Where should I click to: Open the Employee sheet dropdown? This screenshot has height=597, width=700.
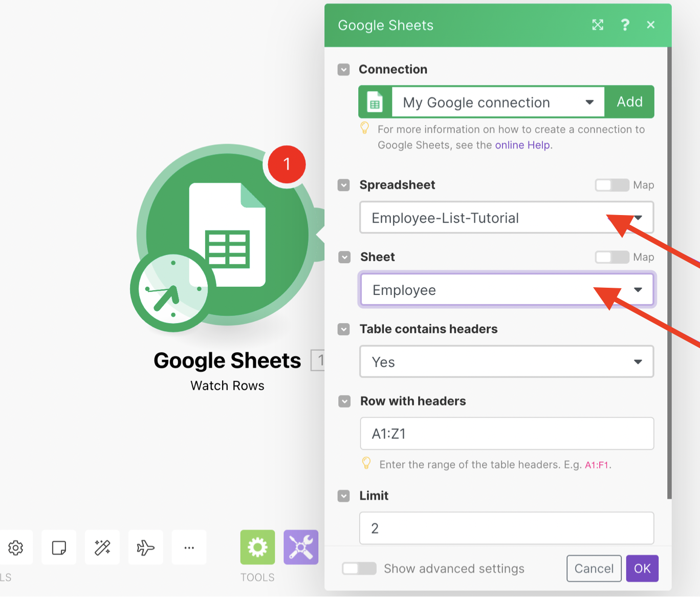click(507, 290)
